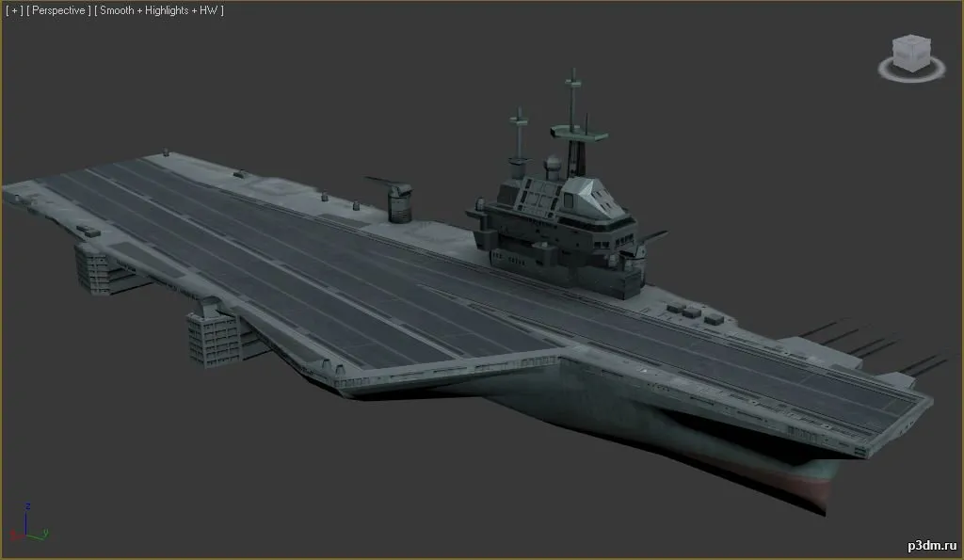Open the Perspective viewport point-of-view menu
Image resolution: width=964 pixels, height=560 pixels.
click(x=56, y=11)
